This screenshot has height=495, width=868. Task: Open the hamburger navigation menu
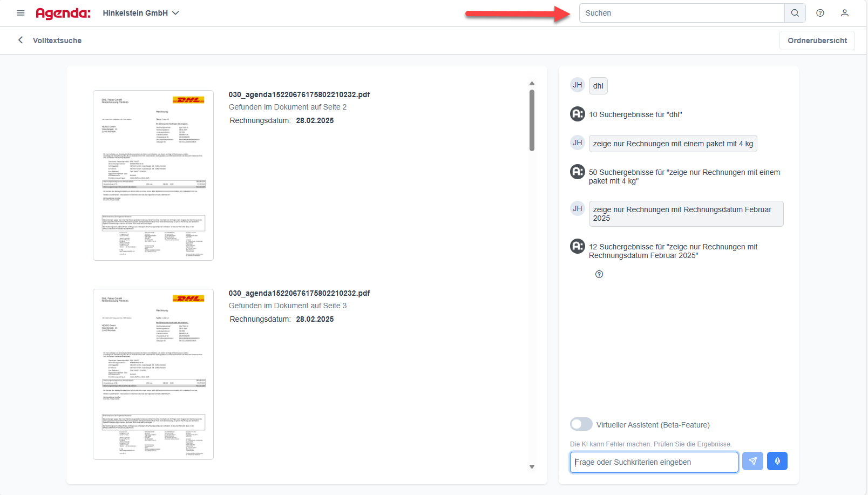21,13
